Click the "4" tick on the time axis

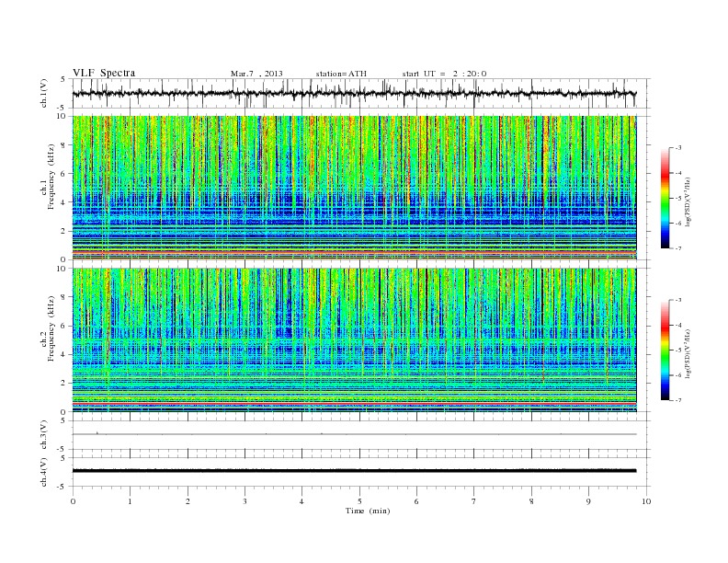tap(301, 501)
